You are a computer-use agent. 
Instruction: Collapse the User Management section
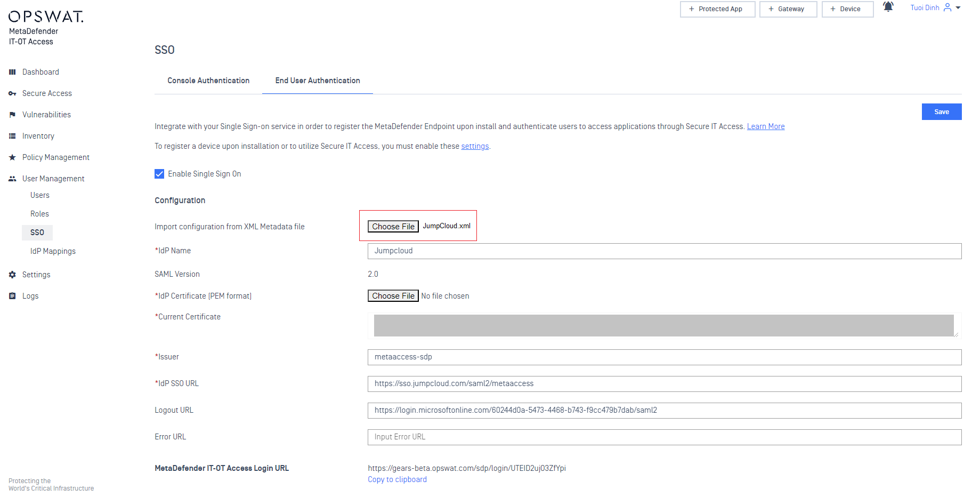point(53,179)
